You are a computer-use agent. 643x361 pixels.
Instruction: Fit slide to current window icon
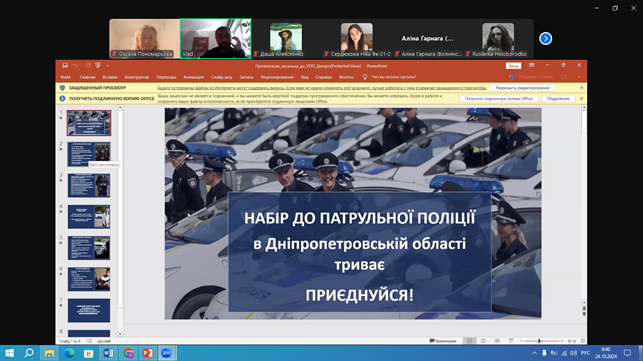pos(583,341)
